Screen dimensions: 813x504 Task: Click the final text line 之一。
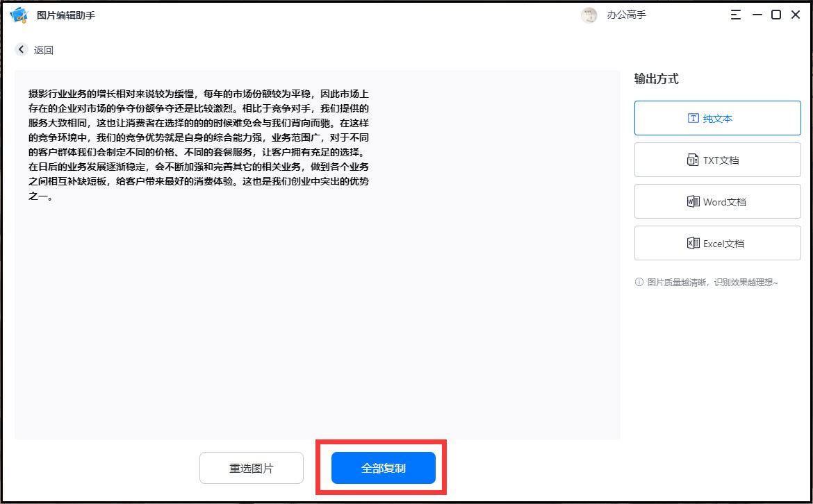pos(41,196)
